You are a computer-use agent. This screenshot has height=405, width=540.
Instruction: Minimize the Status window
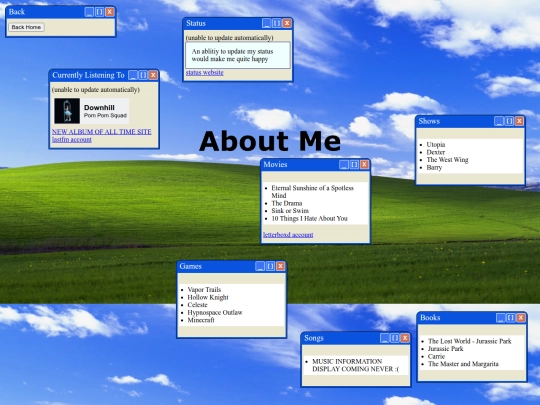[267, 23]
